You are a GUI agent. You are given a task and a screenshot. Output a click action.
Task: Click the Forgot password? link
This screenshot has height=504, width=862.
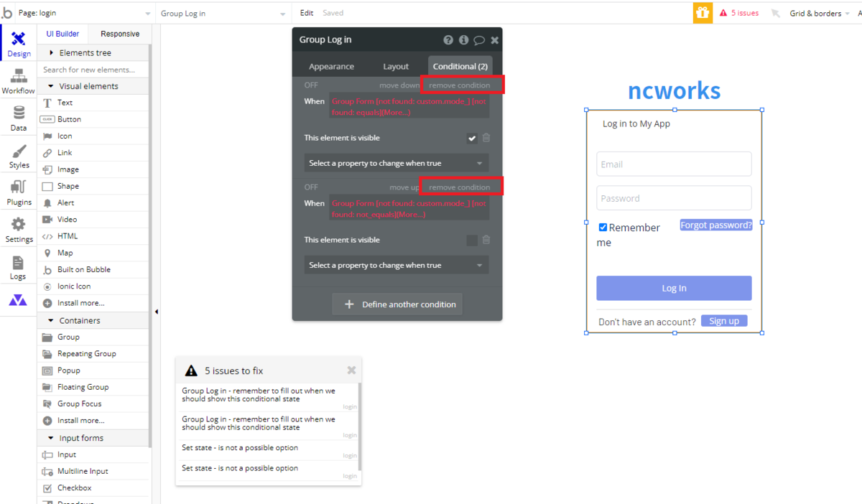point(716,225)
